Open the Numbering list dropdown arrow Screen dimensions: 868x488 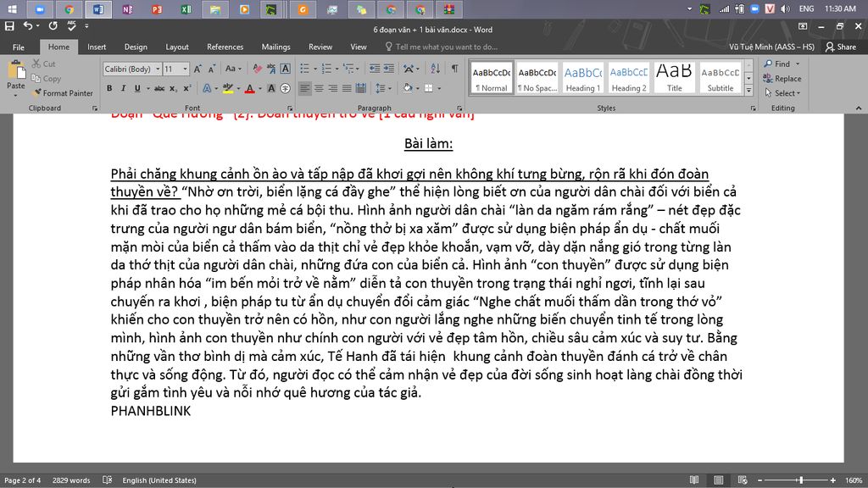pos(337,69)
